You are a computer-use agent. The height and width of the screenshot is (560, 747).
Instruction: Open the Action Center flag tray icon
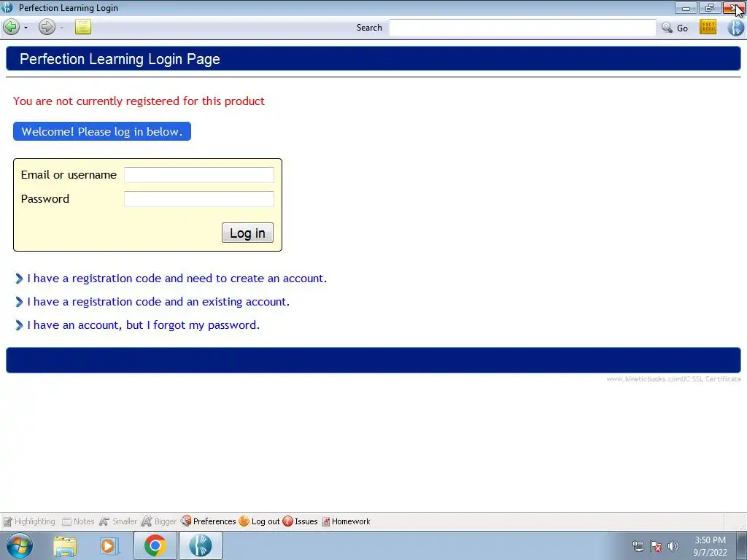pos(656,546)
